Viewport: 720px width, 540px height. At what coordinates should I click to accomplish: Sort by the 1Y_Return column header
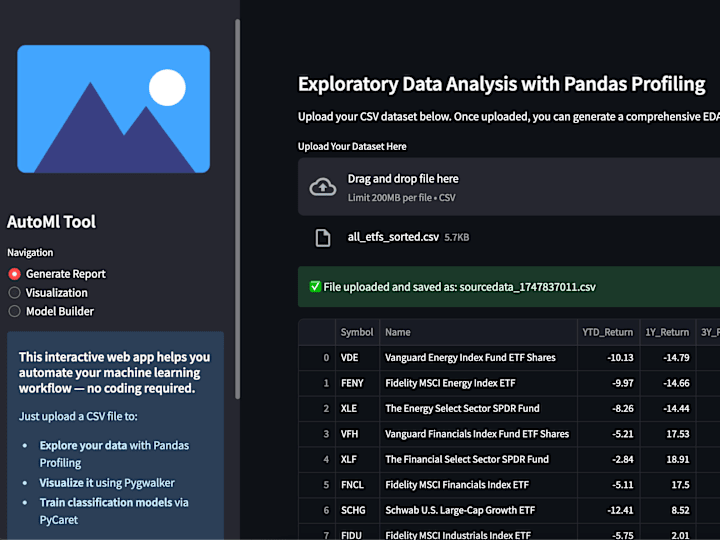(667, 332)
